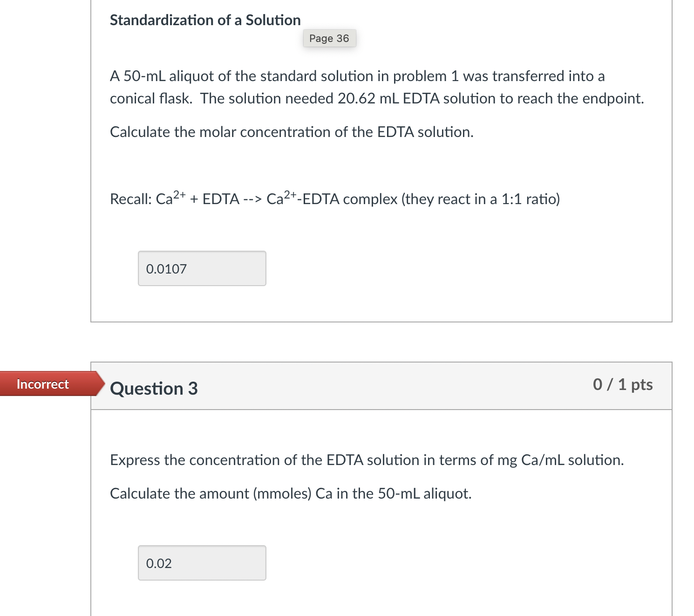Click the Ca2+ EDTA reaction recall text

coord(335,198)
